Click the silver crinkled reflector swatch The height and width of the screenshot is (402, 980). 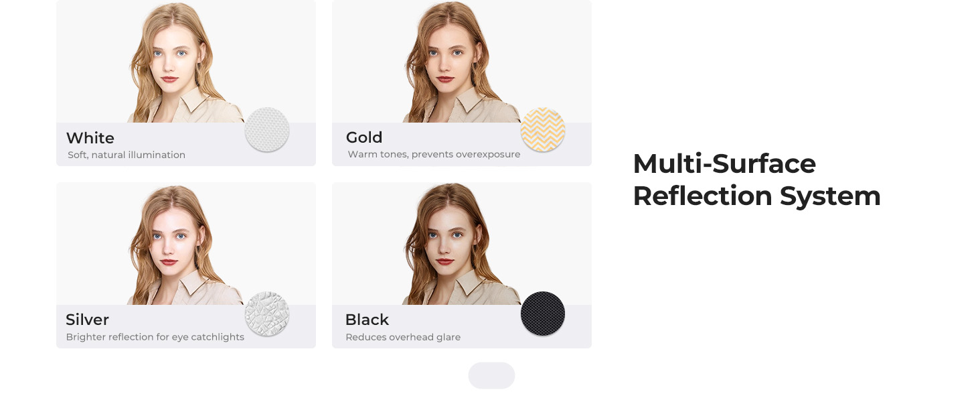point(267,314)
